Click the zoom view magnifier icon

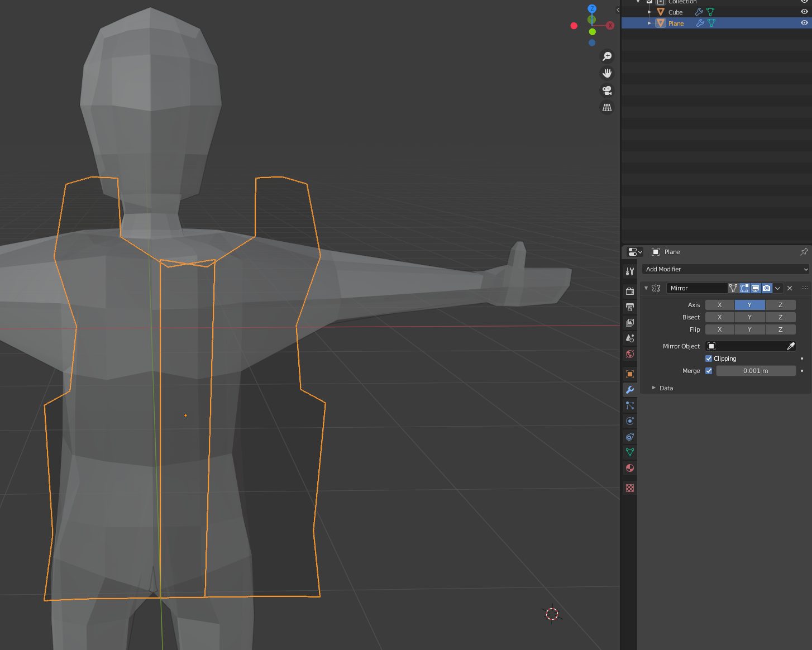[607, 56]
